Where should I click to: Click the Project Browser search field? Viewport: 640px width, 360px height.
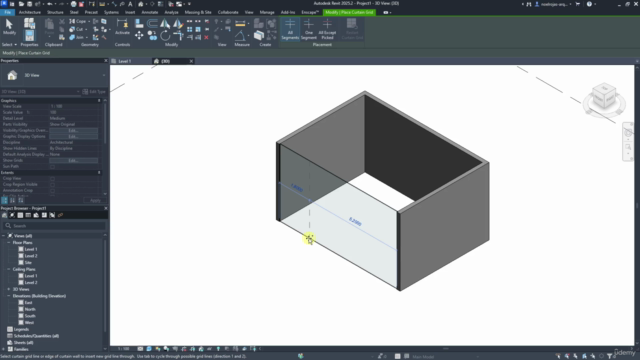pyautogui.click(x=54, y=226)
